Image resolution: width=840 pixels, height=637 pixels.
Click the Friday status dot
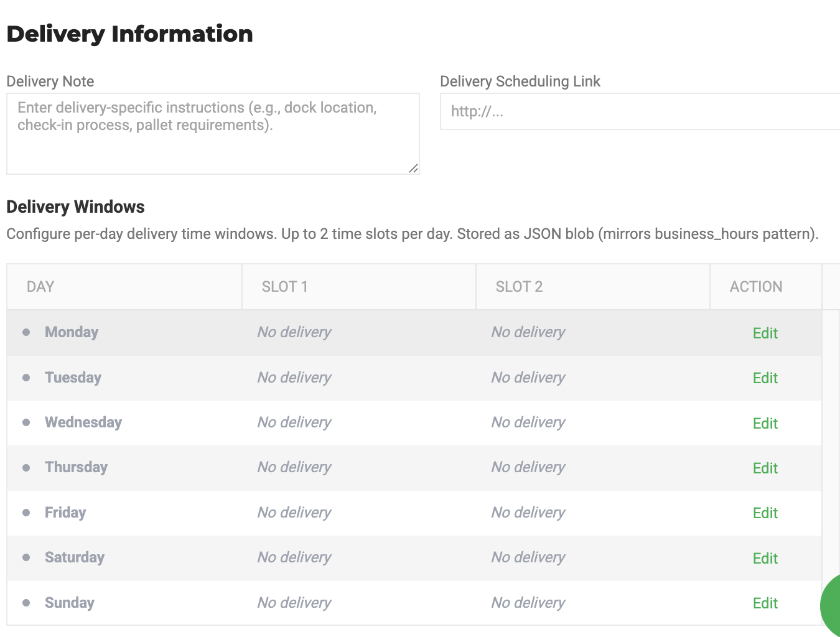[x=26, y=513]
